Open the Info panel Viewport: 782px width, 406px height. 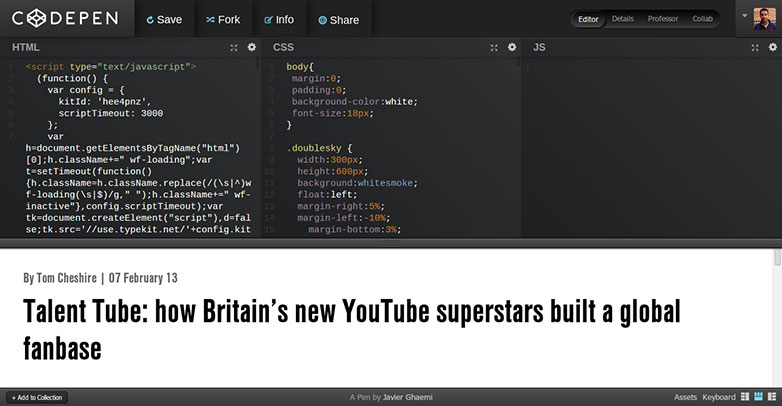[279, 20]
